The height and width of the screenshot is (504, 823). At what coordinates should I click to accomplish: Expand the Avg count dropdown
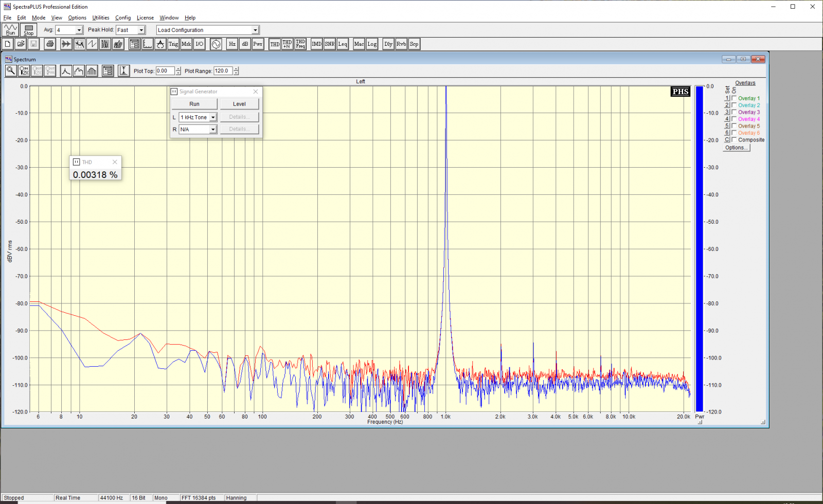(79, 30)
